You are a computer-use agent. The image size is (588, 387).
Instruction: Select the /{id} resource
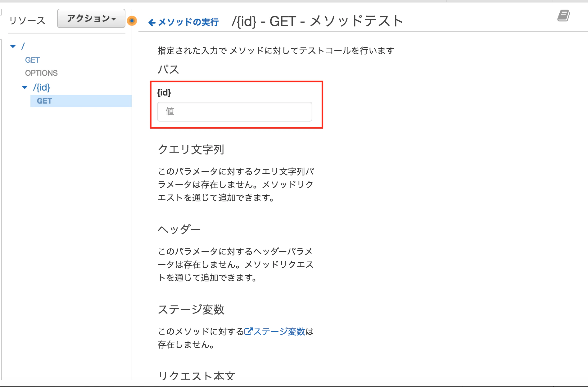(42, 87)
